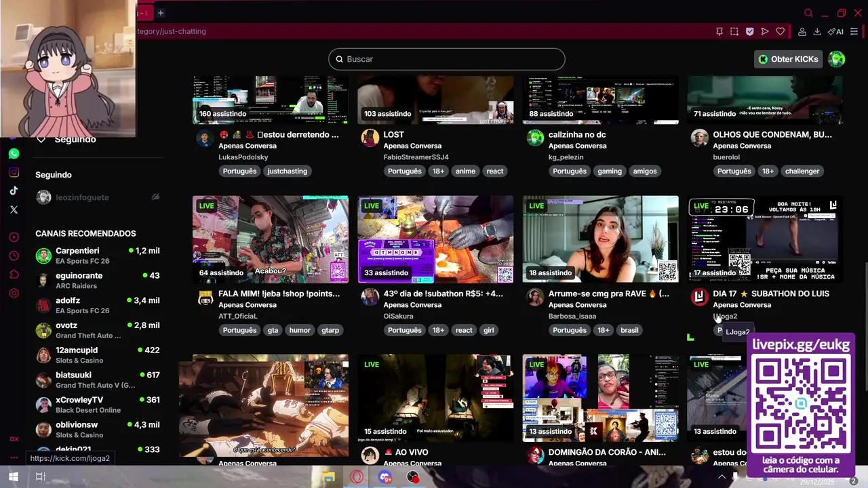Click the girl tag under OiSakura stream
This screenshot has height=488, width=868.
488,330
